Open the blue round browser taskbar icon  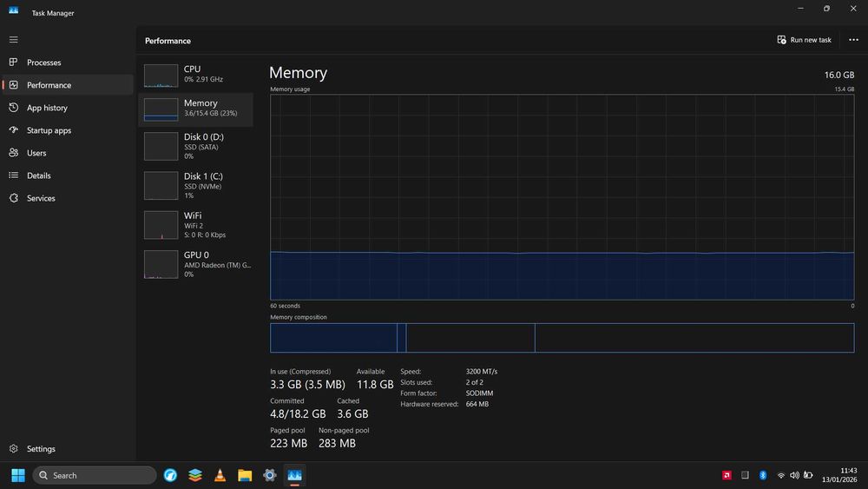(170, 475)
